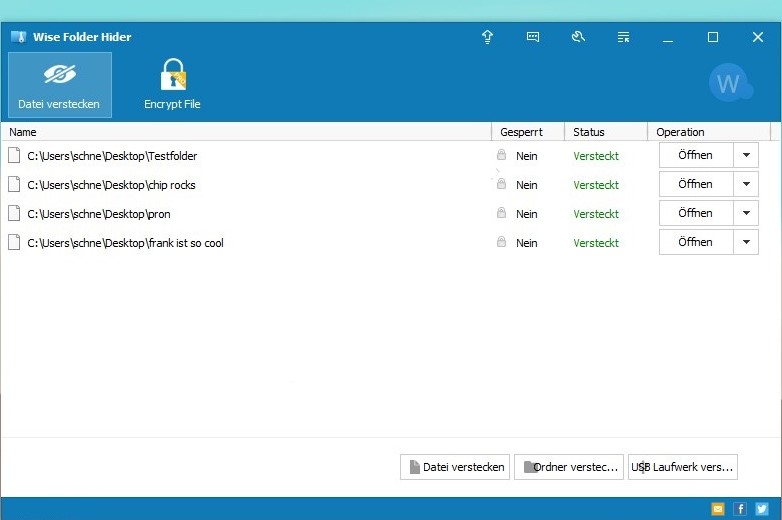Click Nein value in Testfolder row
The image size is (782, 520).
527,156
